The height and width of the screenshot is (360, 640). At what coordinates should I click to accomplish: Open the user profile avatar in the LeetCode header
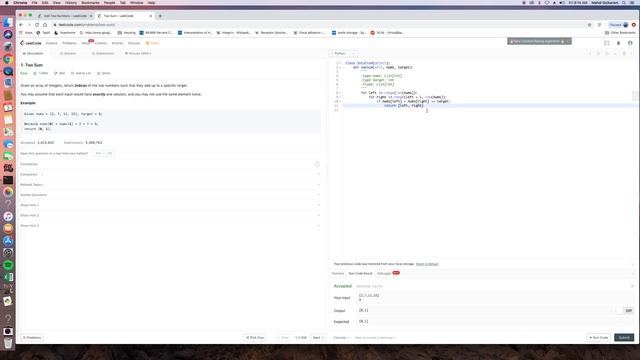(630, 43)
